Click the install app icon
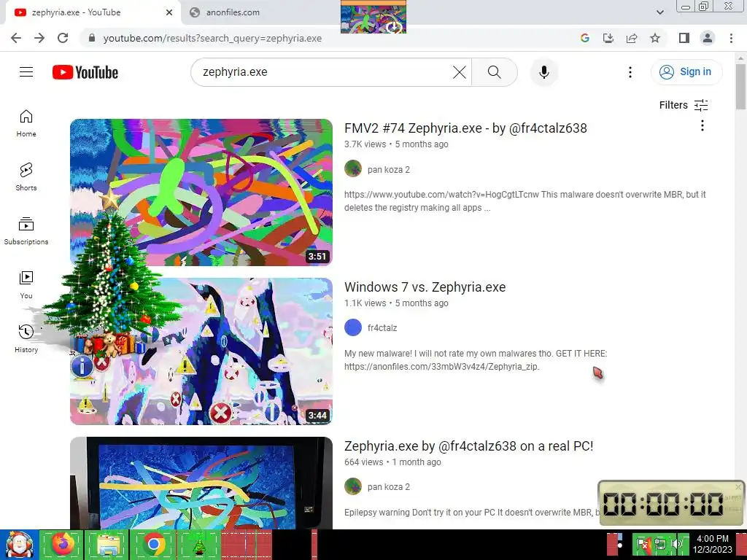Image resolution: width=747 pixels, height=560 pixels. click(x=608, y=38)
